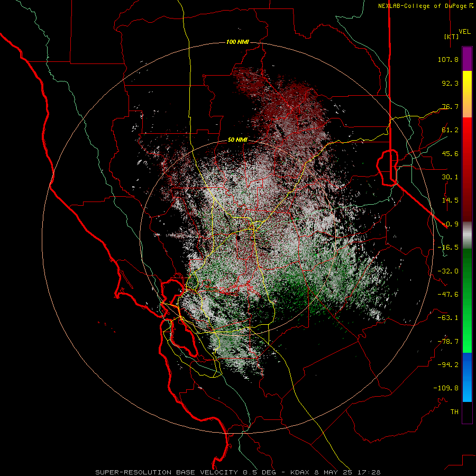Pick the red segment of the velocity scale

467,169
